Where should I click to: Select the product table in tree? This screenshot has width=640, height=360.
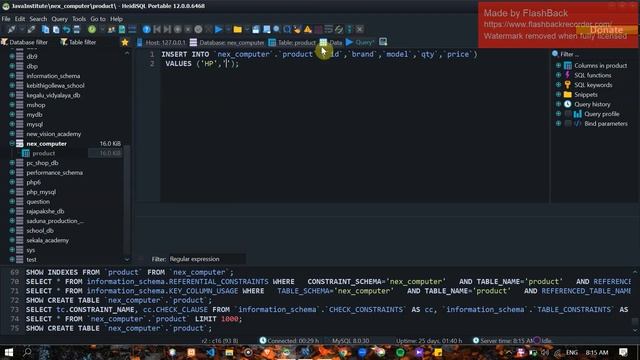point(44,153)
